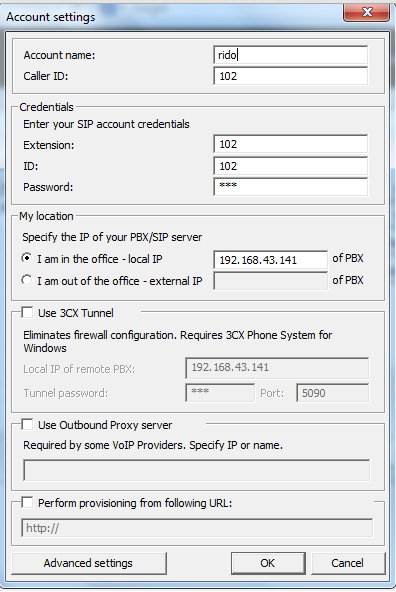396x592 pixels.
Task: Click the provisioning URL http:// field
Action: pyautogui.click(x=197, y=528)
